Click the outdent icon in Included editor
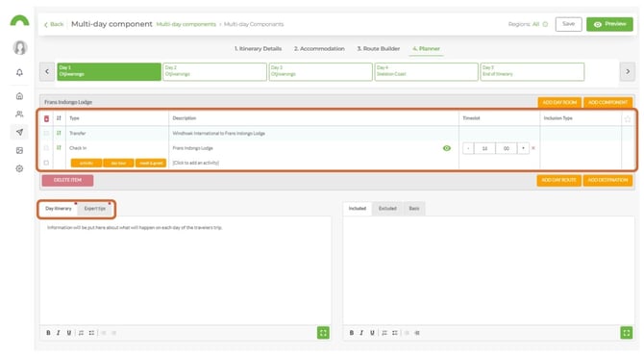Viewport: 644px width, 356px height. (417, 333)
